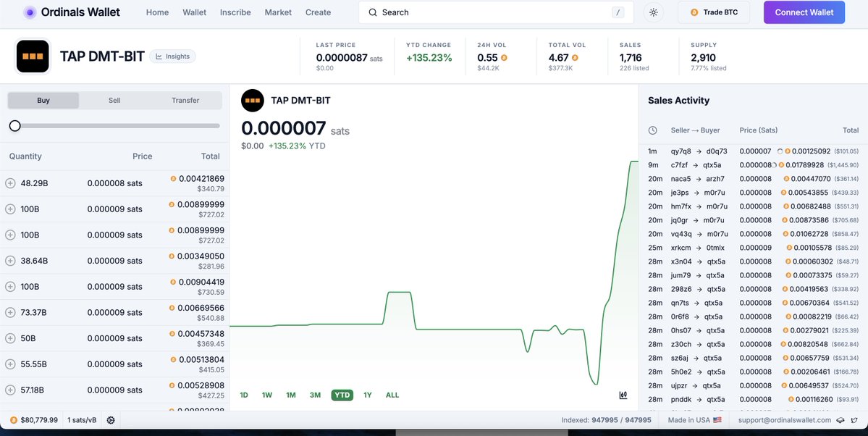Open the footer settings gear icon
This screenshot has width=868, height=436.
[x=111, y=420]
